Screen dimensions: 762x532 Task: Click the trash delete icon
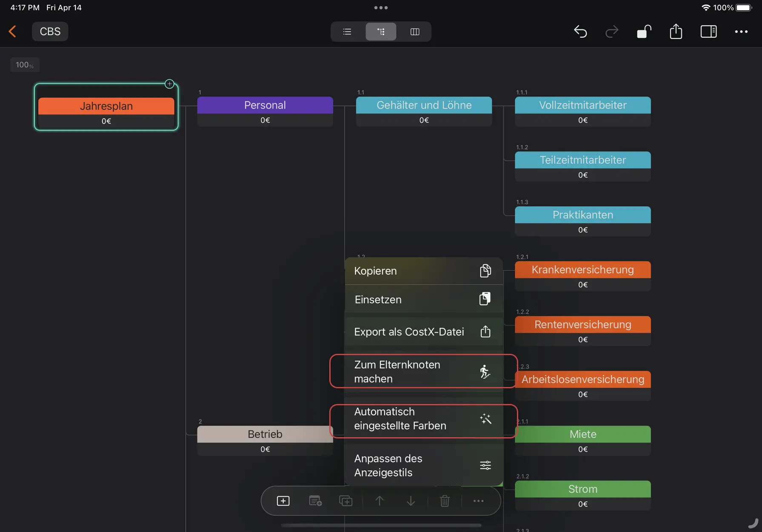pos(445,501)
